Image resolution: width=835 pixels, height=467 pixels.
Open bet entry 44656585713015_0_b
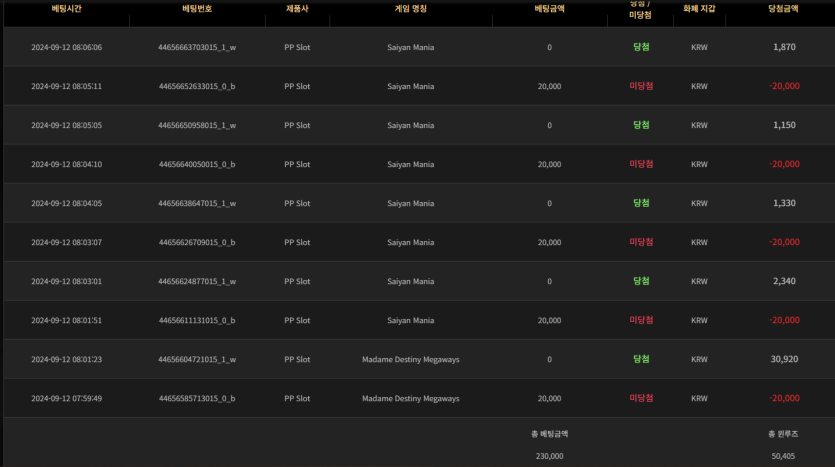click(197, 398)
